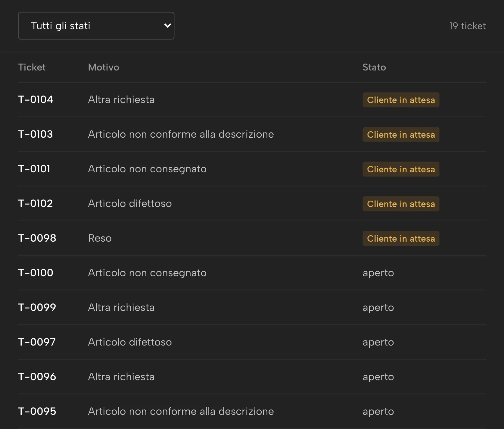Select ticket ID T-0103

[x=36, y=134]
